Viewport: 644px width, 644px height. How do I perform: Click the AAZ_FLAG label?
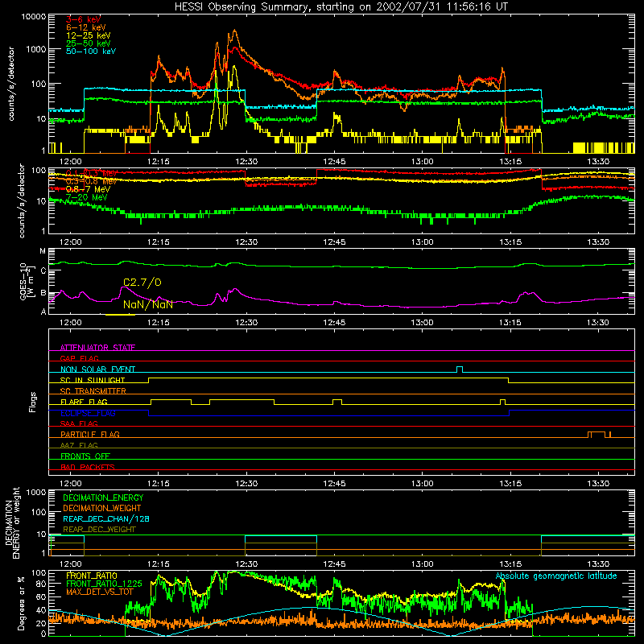tap(79, 445)
